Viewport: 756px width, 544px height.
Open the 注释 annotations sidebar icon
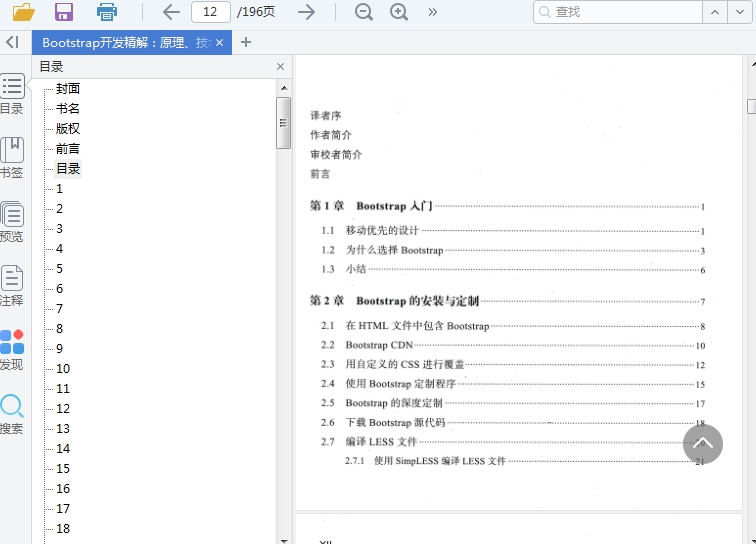pyautogui.click(x=12, y=286)
